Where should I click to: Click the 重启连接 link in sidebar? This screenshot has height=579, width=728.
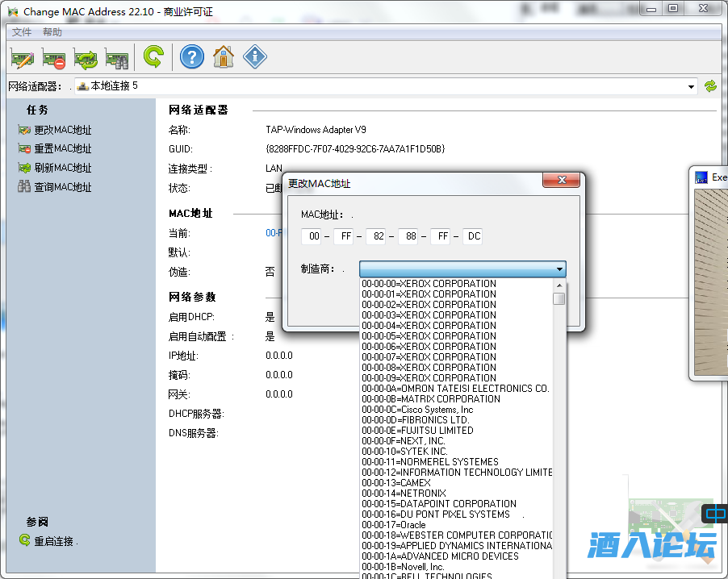coord(56,541)
